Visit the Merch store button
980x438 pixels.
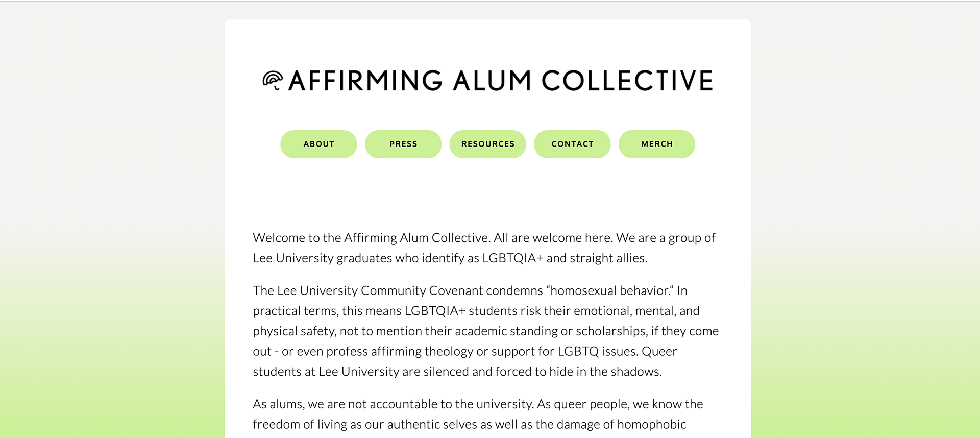click(657, 144)
